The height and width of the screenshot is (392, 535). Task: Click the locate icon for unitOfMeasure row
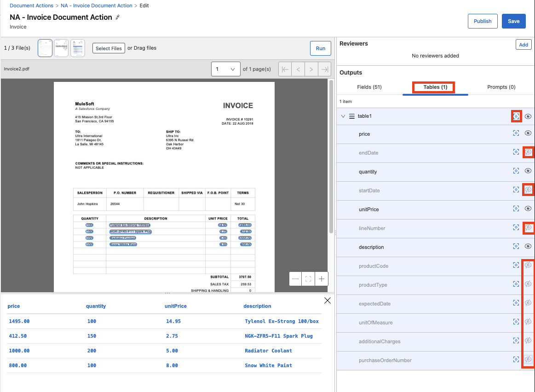tap(516, 322)
